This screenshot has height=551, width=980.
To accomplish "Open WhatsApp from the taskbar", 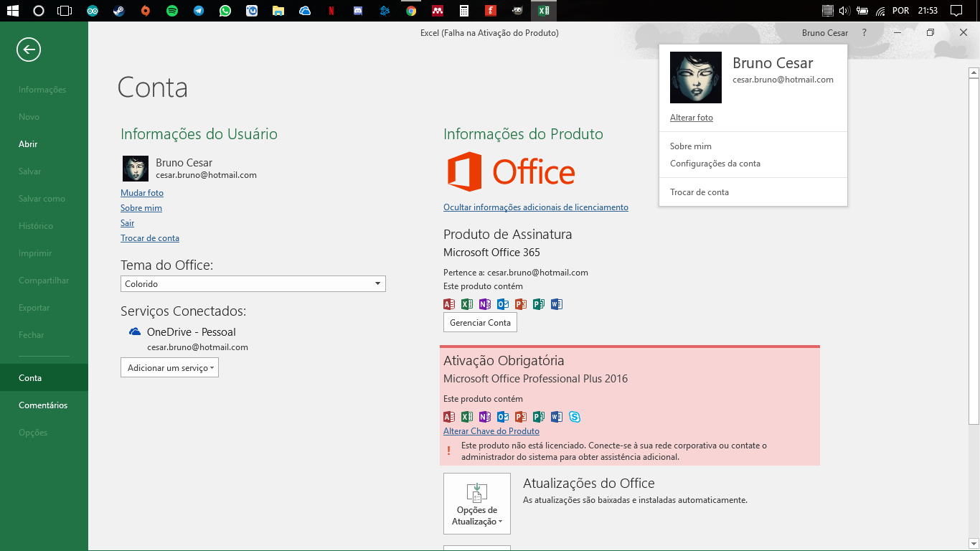I will [x=225, y=11].
